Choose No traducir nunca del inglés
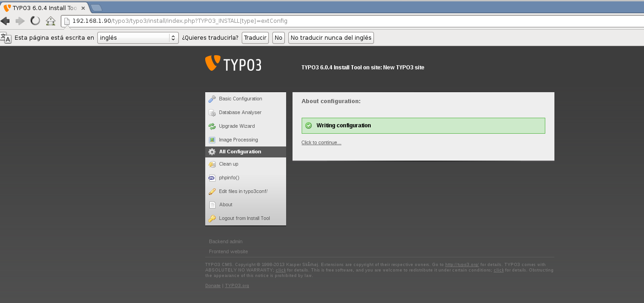 click(x=331, y=38)
